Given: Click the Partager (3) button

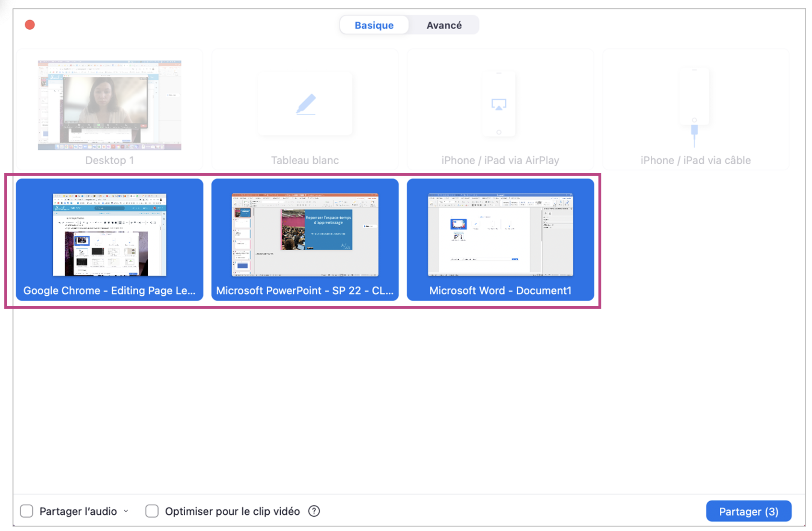Looking at the screenshot, I should pyautogui.click(x=748, y=511).
